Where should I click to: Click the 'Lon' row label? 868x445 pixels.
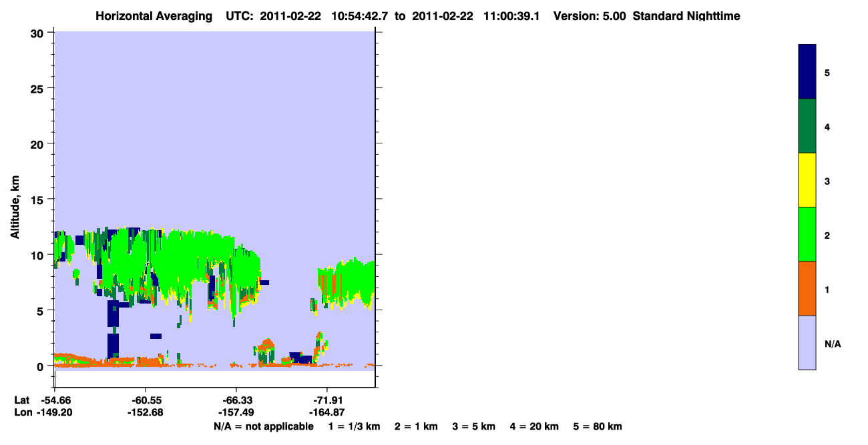22,413
